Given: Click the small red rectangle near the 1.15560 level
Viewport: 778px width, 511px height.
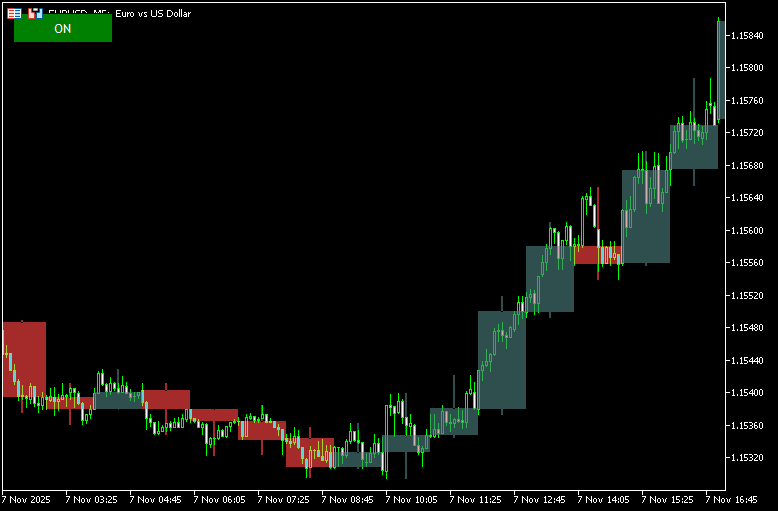Looking at the screenshot, I should (x=597, y=255).
